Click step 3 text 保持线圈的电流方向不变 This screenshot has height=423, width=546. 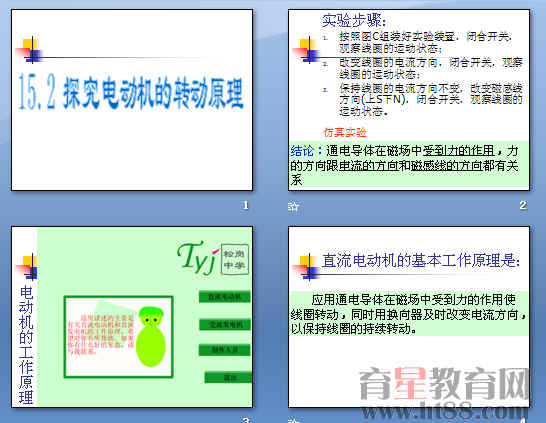[x=431, y=100]
